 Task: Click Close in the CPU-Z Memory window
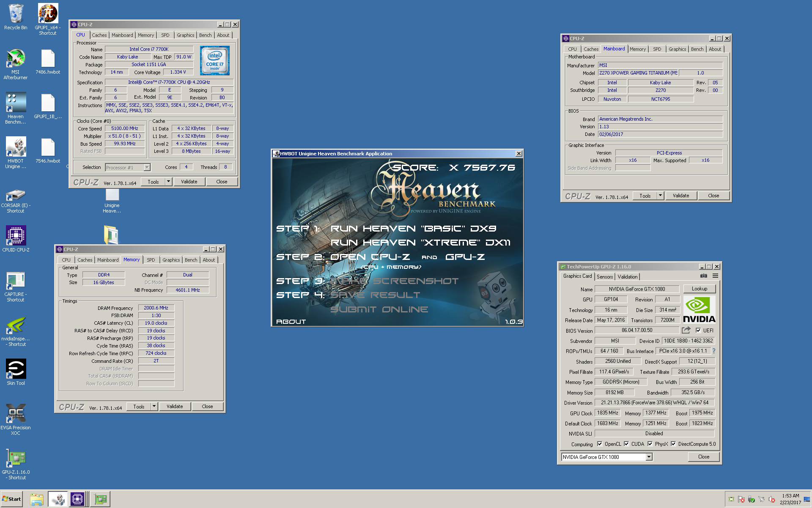pyautogui.click(x=207, y=406)
